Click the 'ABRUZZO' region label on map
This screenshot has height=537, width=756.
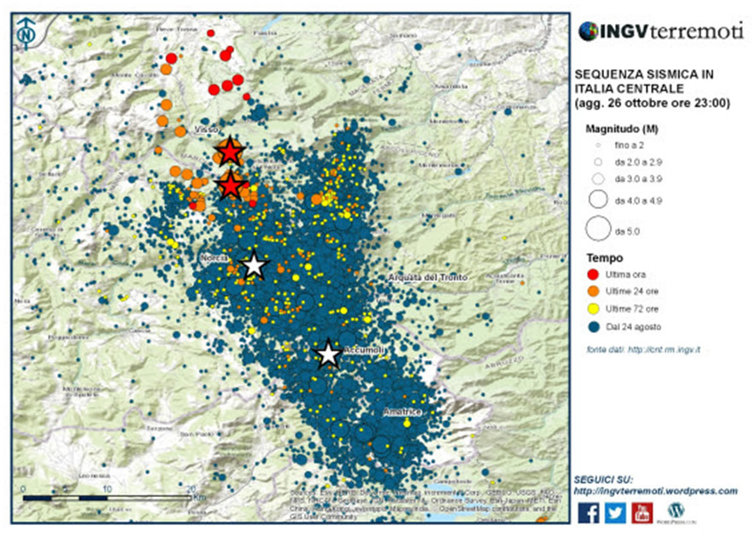[x=504, y=363]
